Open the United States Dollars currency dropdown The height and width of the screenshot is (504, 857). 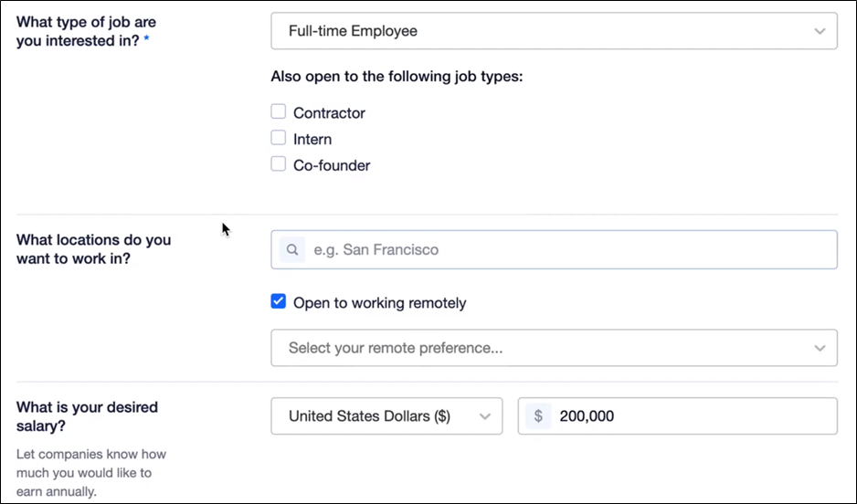pos(386,416)
